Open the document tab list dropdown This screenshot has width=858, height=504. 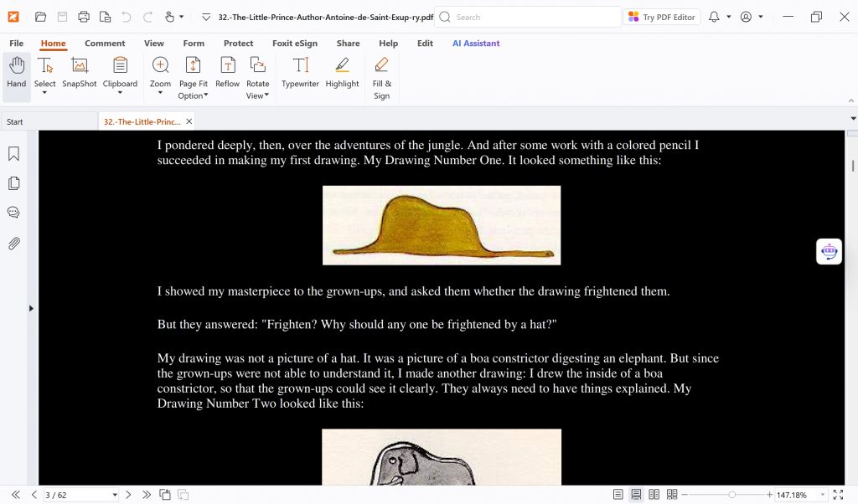853,119
